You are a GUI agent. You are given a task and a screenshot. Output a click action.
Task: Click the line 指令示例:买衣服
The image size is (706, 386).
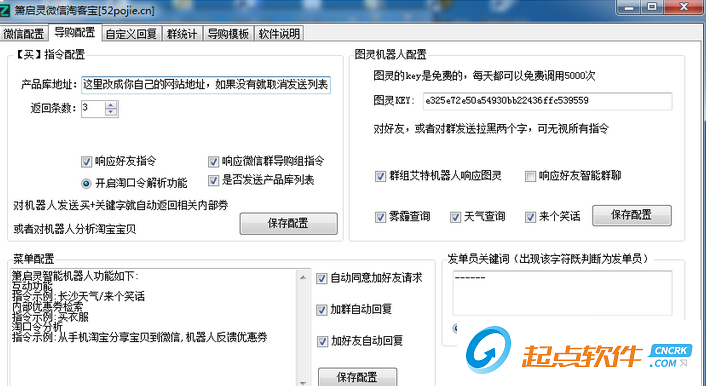pos(50,317)
